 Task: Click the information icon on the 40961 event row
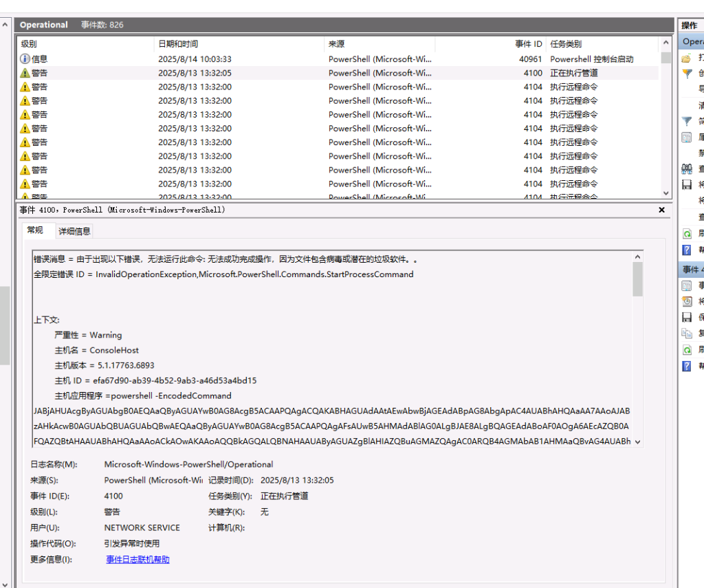25,59
